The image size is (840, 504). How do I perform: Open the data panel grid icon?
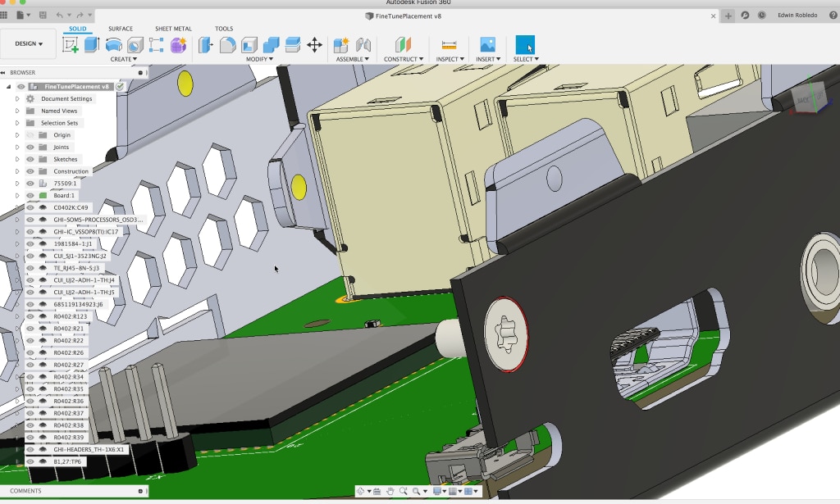point(4,15)
